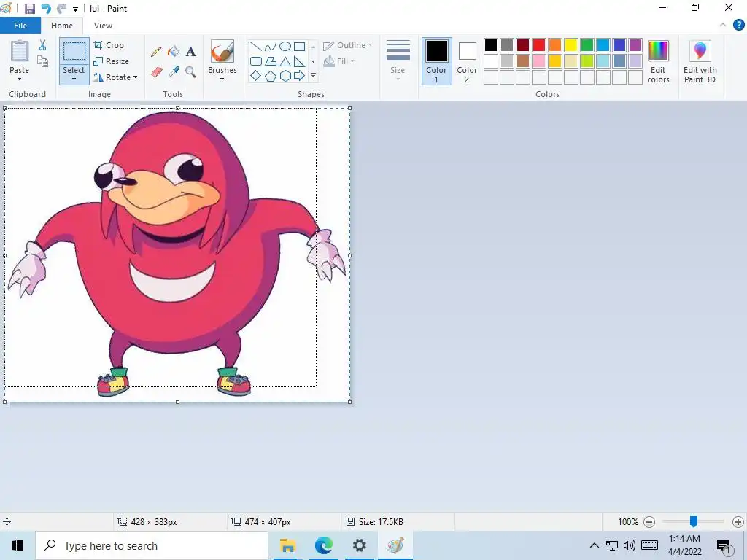747x560 pixels.
Task: Click the Brushes tool icon
Action: tap(222, 51)
